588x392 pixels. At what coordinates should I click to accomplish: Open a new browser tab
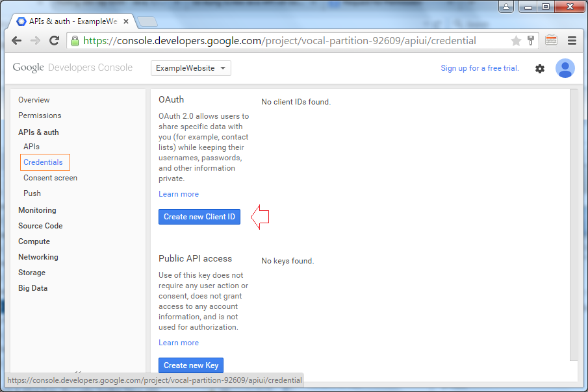coord(147,21)
